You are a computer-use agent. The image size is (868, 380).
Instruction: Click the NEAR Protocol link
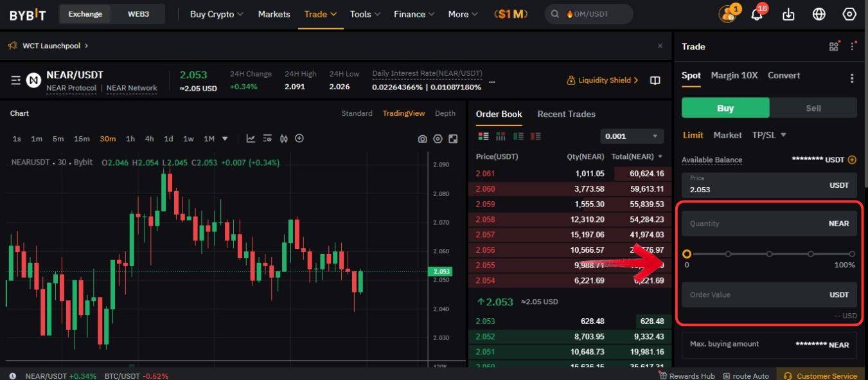tap(71, 88)
